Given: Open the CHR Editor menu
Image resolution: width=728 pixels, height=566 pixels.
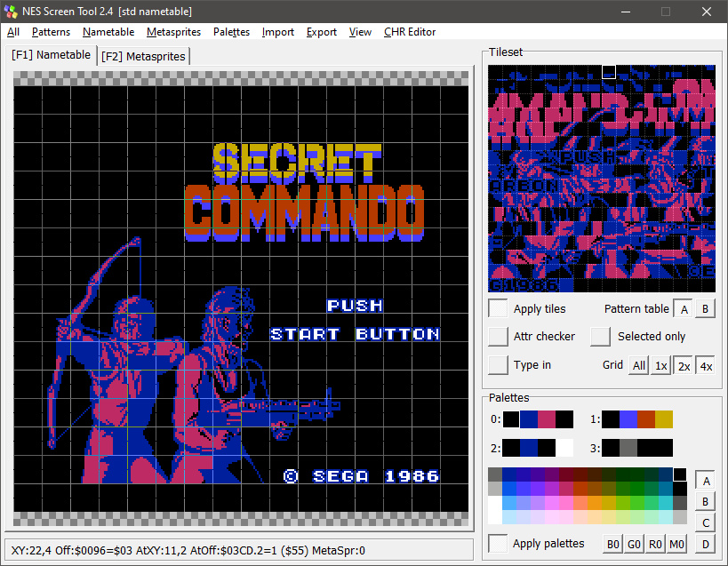Looking at the screenshot, I should click(410, 32).
